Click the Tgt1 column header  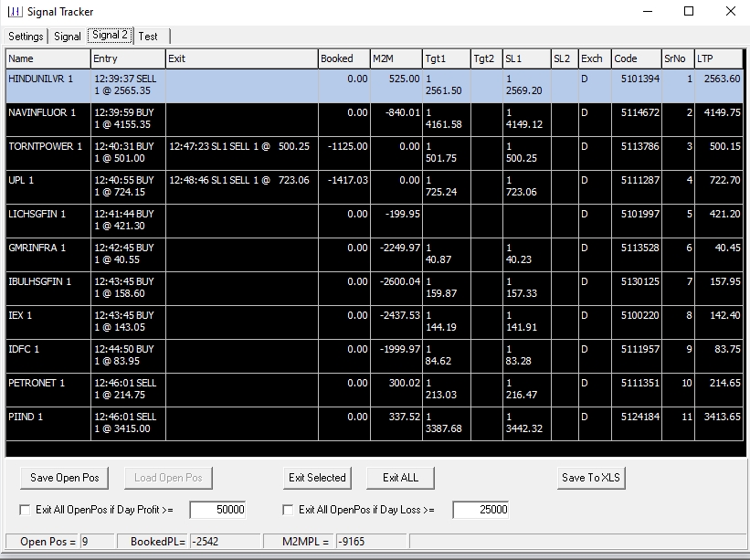click(x=447, y=58)
